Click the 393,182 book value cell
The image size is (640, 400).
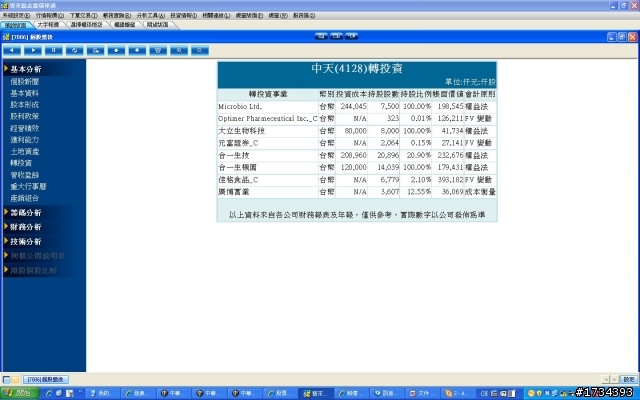pyautogui.click(x=450, y=180)
